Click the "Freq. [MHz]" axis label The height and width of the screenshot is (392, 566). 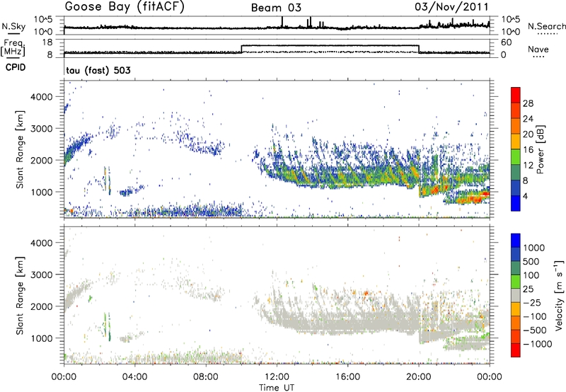13,48
